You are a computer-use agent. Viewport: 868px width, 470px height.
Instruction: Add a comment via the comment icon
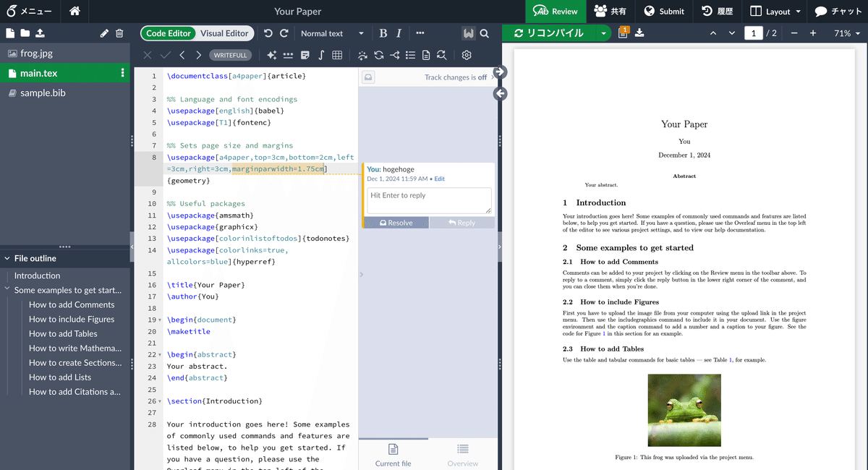pyautogui.click(x=305, y=54)
